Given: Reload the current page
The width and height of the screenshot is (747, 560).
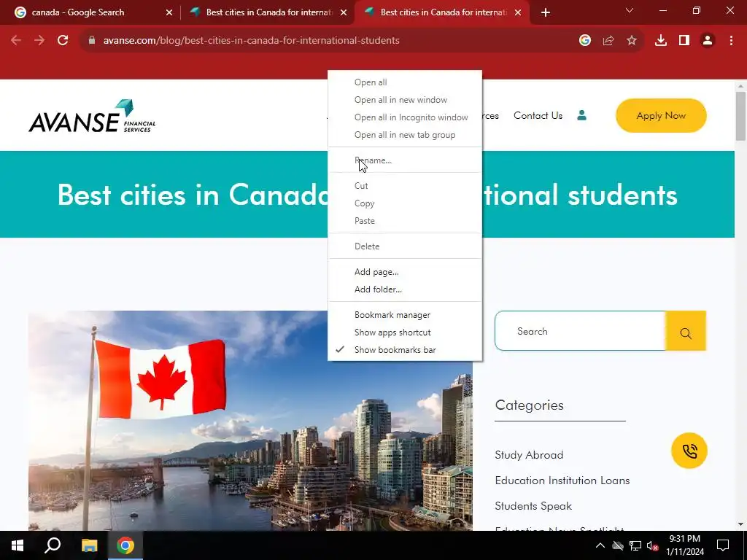Looking at the screenshot, I should pyautogui.click(x=63, y=41).
